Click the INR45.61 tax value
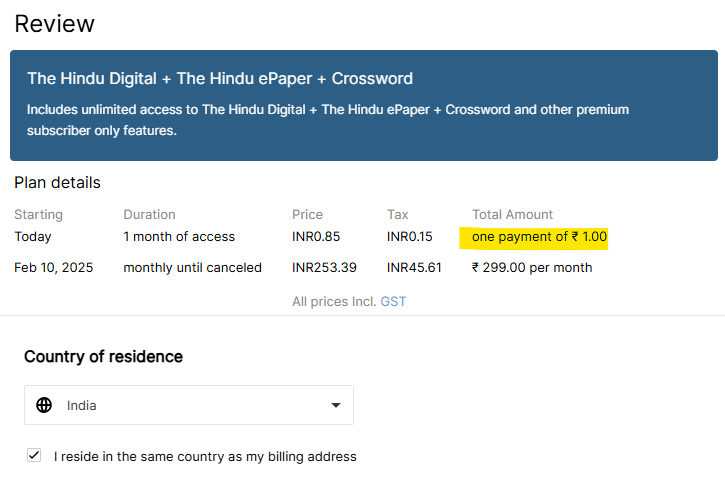Screen dimensions: 725x485 414,268
